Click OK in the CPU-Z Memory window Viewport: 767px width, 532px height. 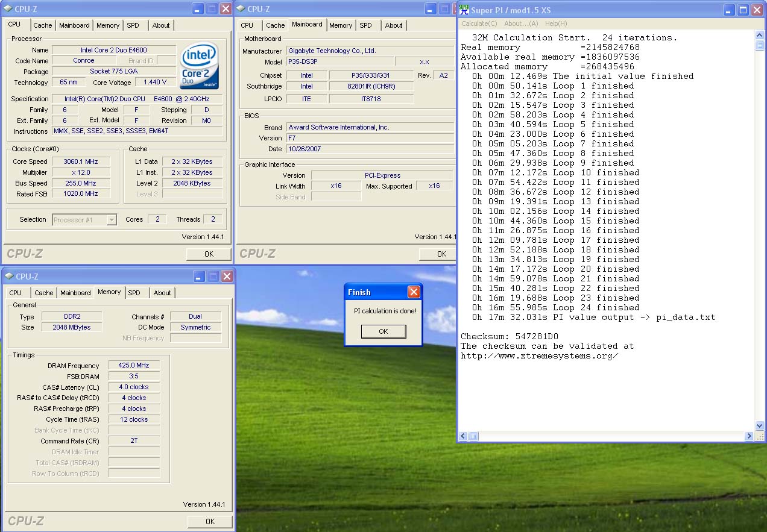(210, 522)
